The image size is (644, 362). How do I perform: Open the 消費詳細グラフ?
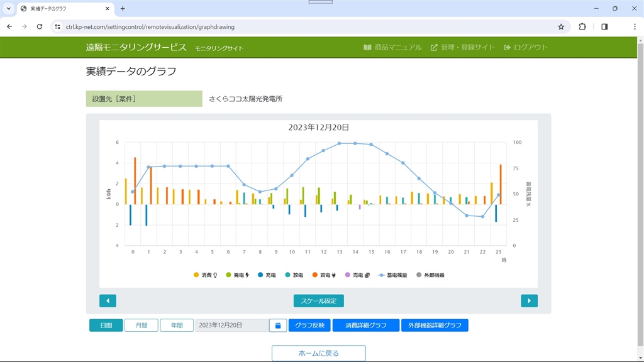[366, 325]
